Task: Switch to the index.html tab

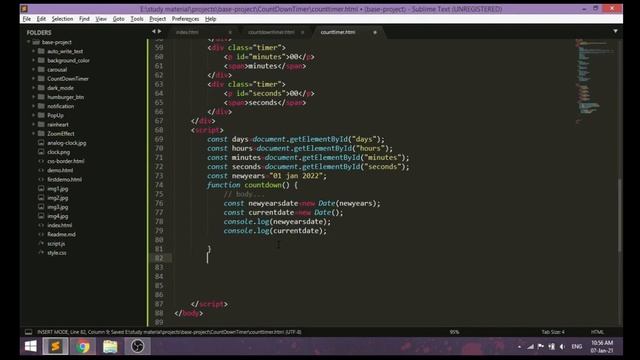Action: (x=187, y=32)
